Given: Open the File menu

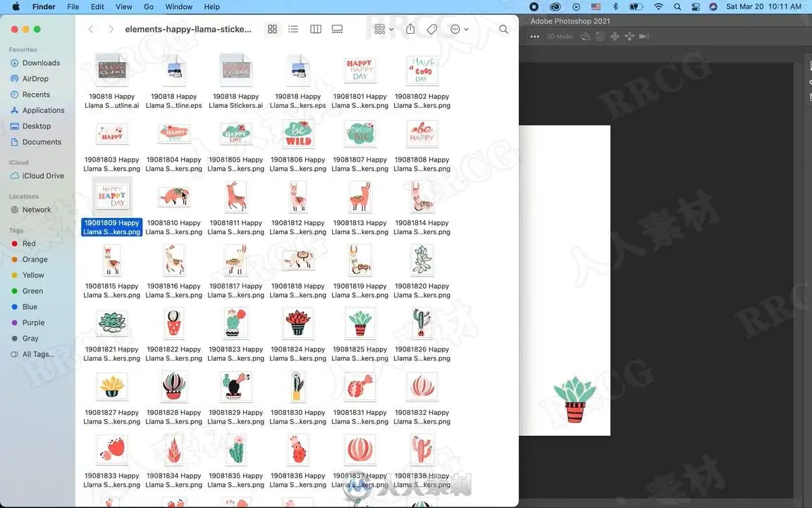Looking at the screenshot, I should click(73, 7).
